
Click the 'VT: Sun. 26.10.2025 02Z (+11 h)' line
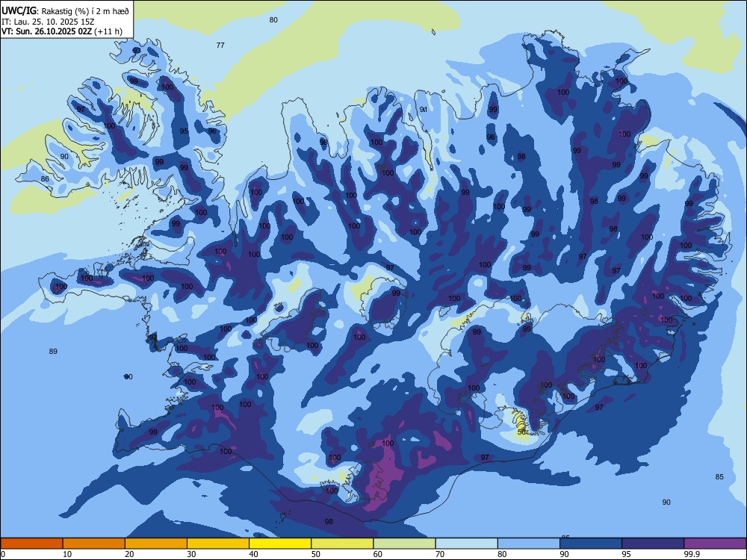(62, 31)
